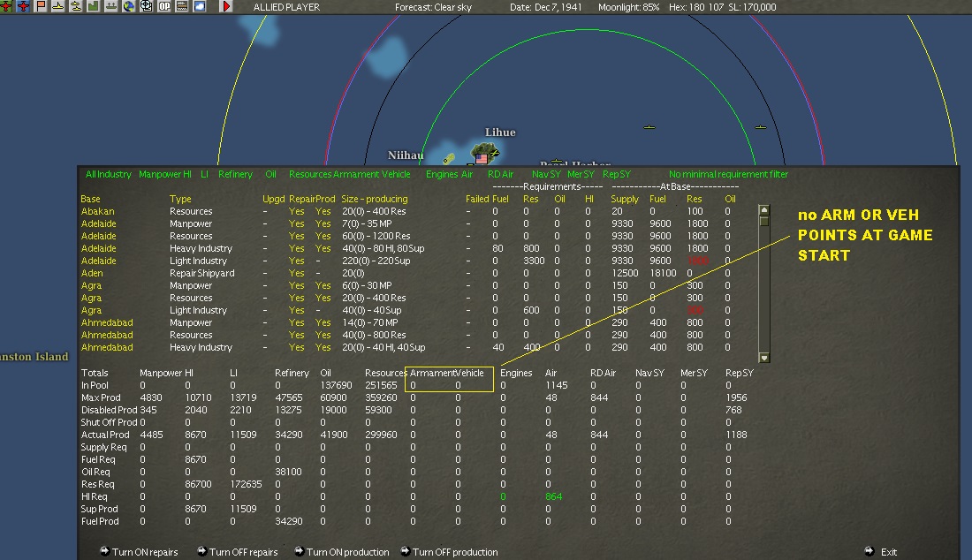Image resolution: width=972 pixels, height=560 pixels.
Task: Click the US flag marker near Niihau
Action: 481,159
